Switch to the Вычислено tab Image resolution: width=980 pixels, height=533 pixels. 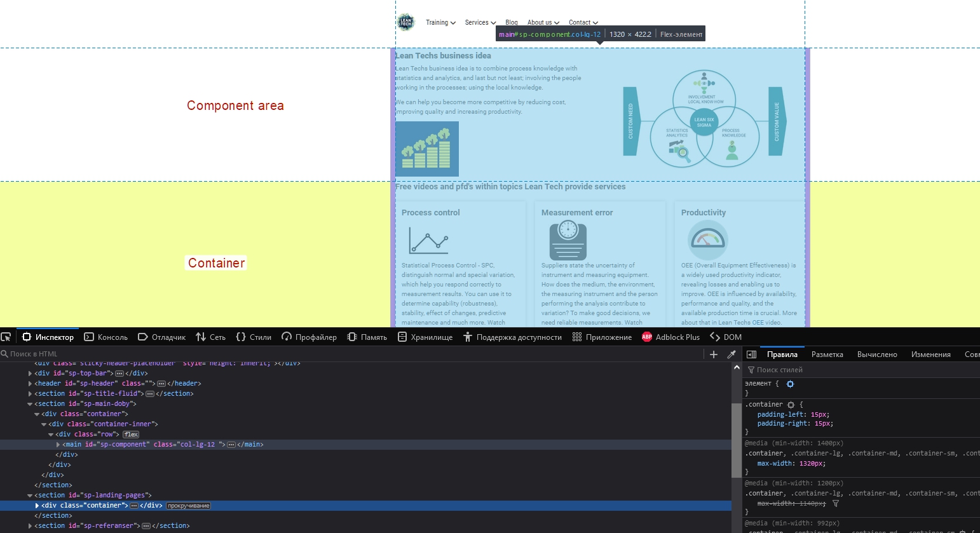(x=876, y=354)
